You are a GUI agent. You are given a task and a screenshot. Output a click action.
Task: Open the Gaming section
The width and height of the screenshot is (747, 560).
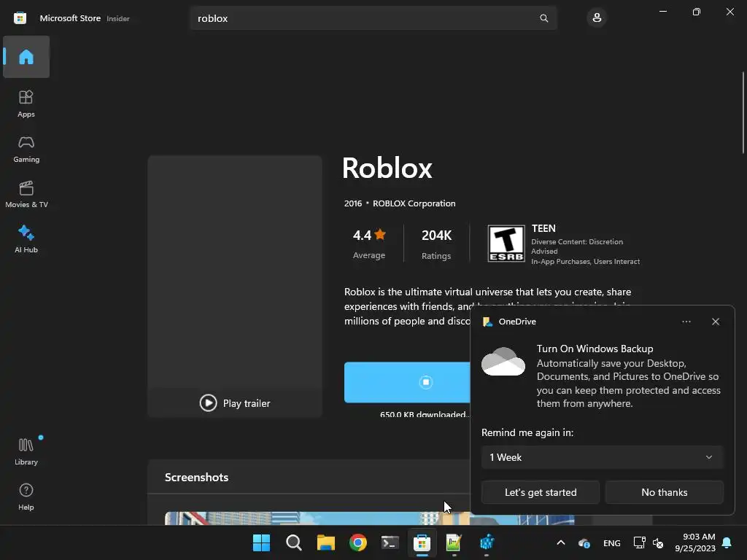pyautogui.click(x=26, y=149)
